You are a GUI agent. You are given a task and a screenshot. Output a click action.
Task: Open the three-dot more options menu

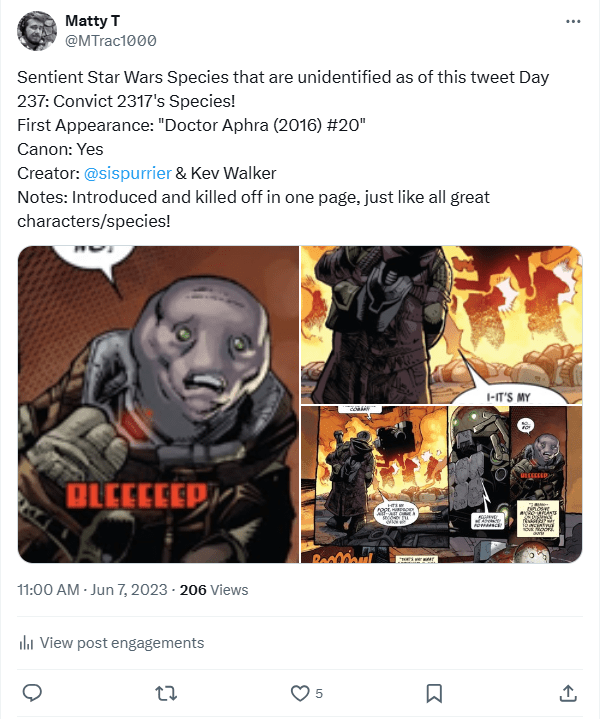[x=573, y=21]
